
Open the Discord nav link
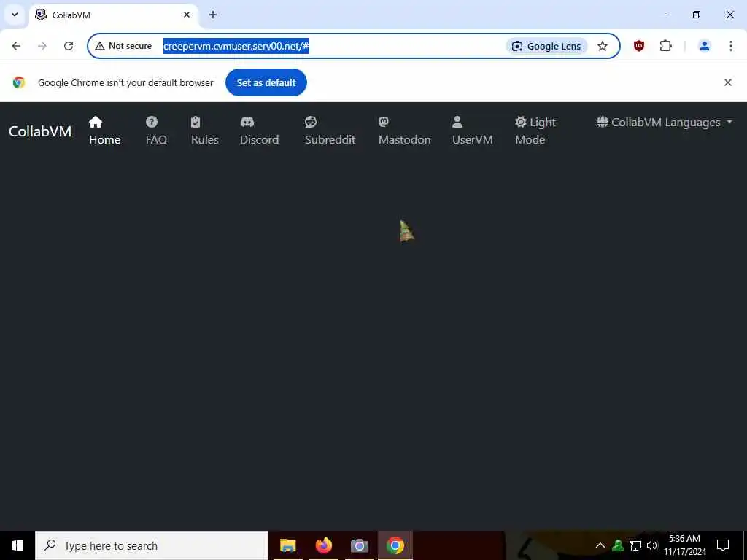click(259, 131)
